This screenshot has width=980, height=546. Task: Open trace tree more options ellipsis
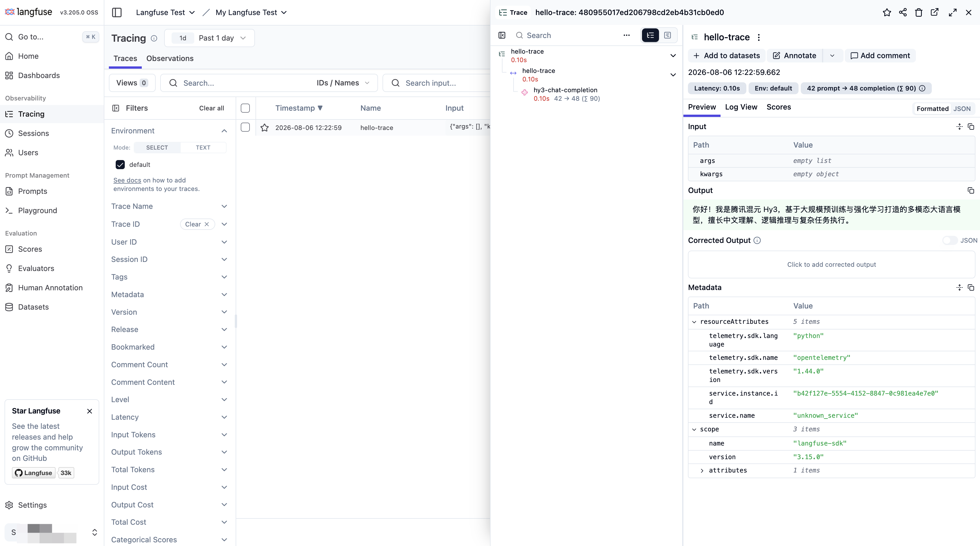(627, 35)
